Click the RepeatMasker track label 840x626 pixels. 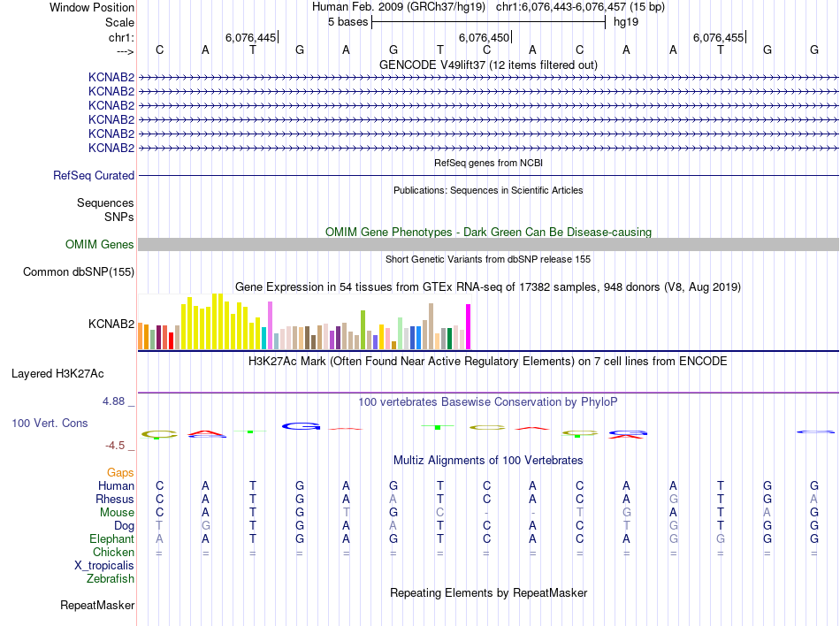97,606
